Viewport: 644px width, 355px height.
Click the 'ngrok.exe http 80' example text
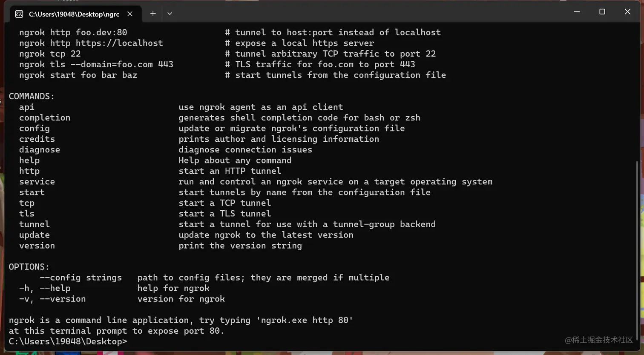(305, 320)
